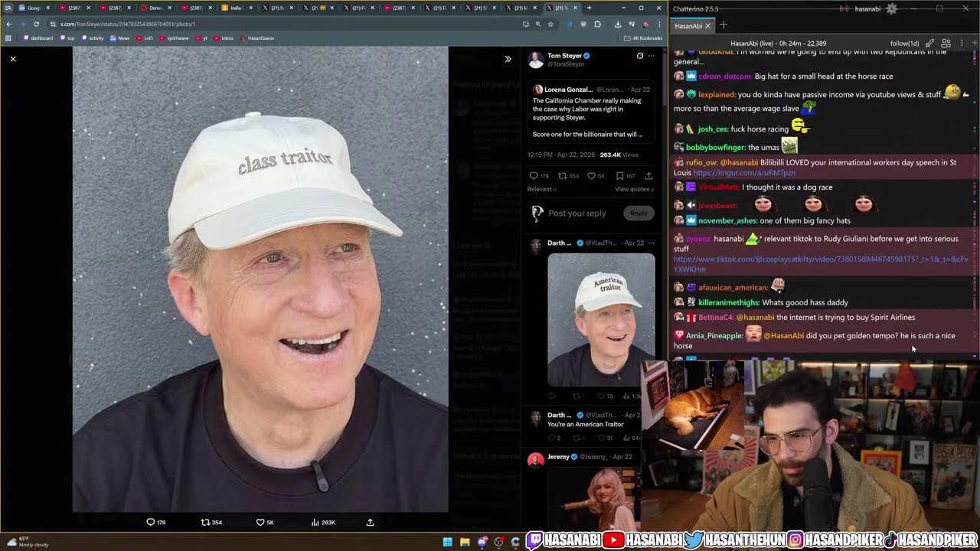Open Darth's American traitor hat image reply
The width and height of the screenshot is (980, 551).
point(601,319)
